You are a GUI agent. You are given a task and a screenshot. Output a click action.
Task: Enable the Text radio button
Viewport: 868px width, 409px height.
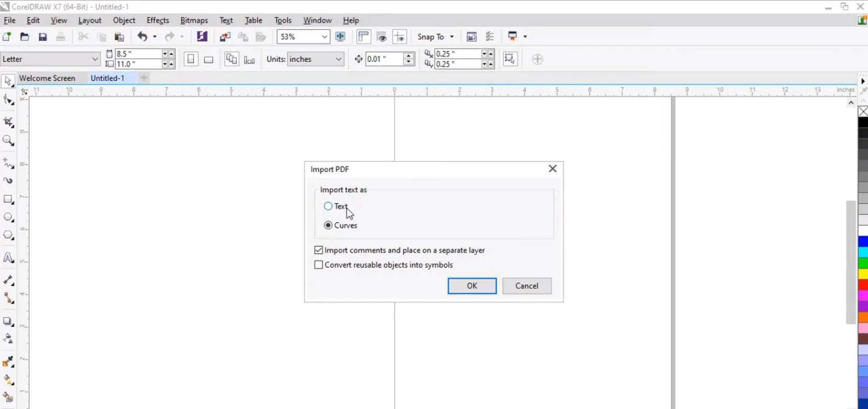coord(328,206)
